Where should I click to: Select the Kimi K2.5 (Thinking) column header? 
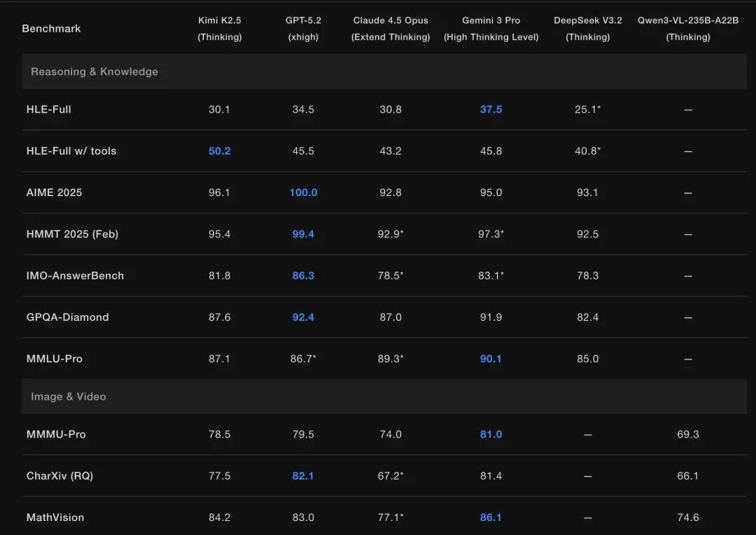pos(219,29)
